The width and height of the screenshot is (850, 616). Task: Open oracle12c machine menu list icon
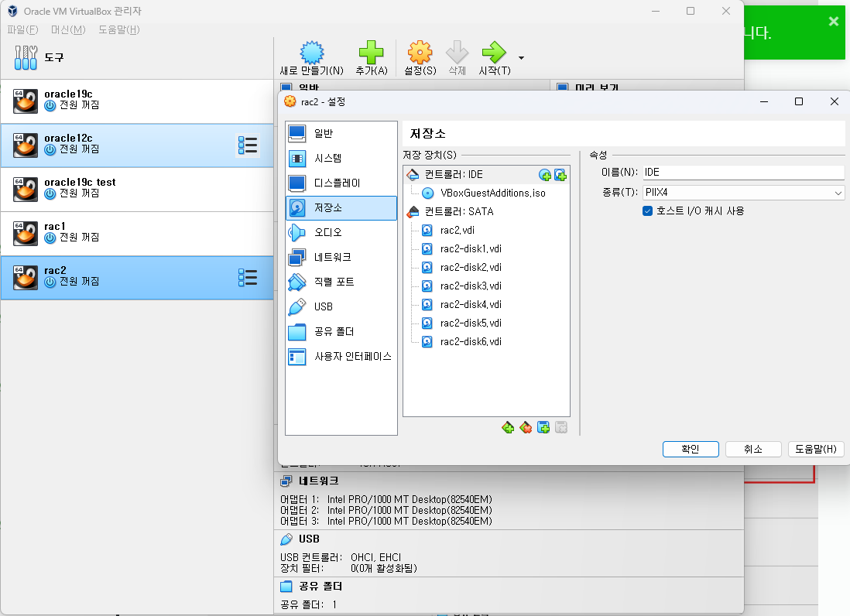tap(248, 145)
